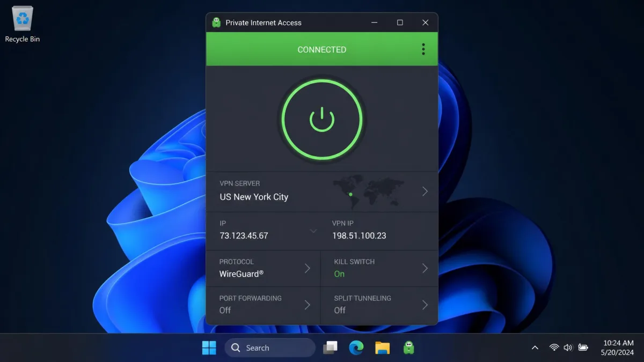Viewport: 644px width, 362px height.
Task: Open File Explorer from taskbar
Action: click(x=382, y=348)
